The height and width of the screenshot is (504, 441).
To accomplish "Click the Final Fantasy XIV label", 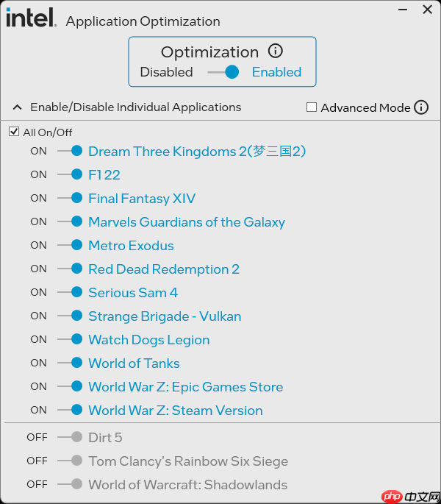I will [x=142, y=199].
